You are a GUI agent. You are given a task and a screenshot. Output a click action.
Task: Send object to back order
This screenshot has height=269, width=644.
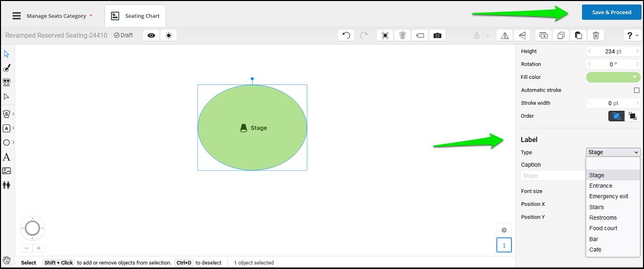632,116
